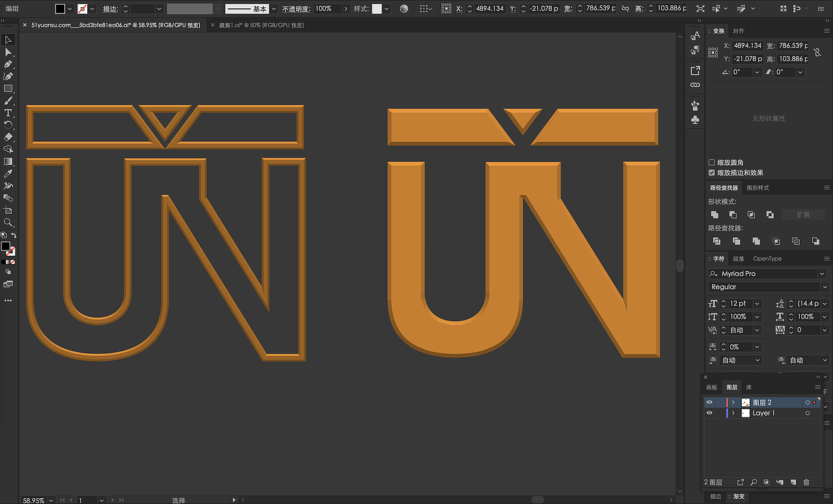
Task: Switch to the 藏獒1.ai document tab
Action: [x=262, y=25]
